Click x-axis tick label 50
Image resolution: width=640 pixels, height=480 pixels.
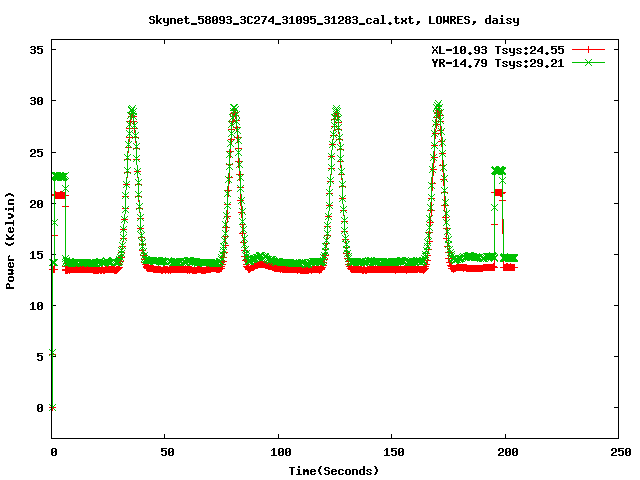tap(167, 452)
